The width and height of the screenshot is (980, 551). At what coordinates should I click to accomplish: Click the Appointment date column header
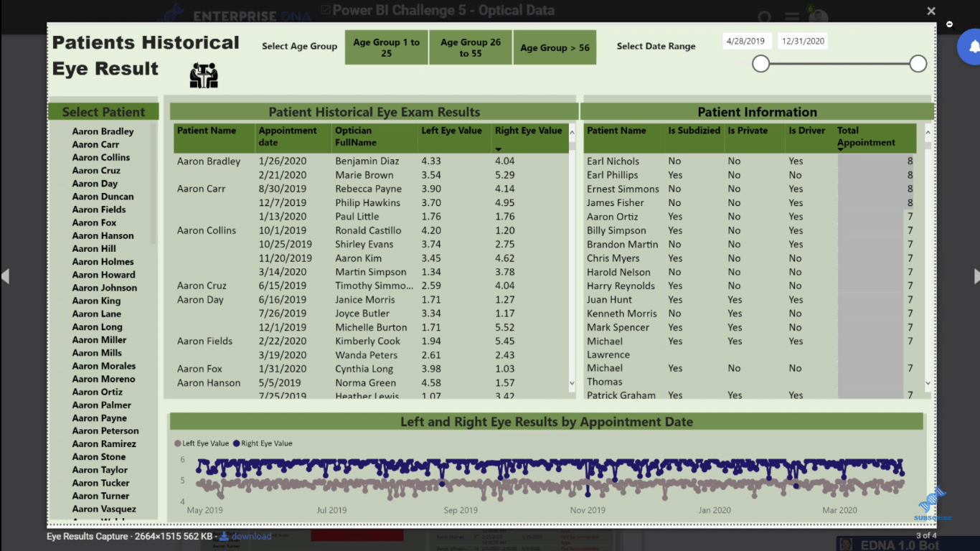(x=288, y=136)
